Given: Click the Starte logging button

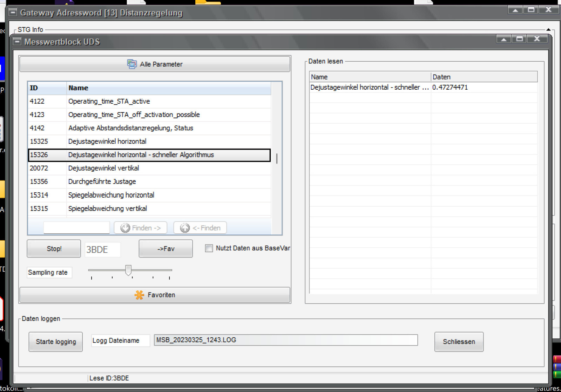Looking at the screenshot, I should (56, 342).
